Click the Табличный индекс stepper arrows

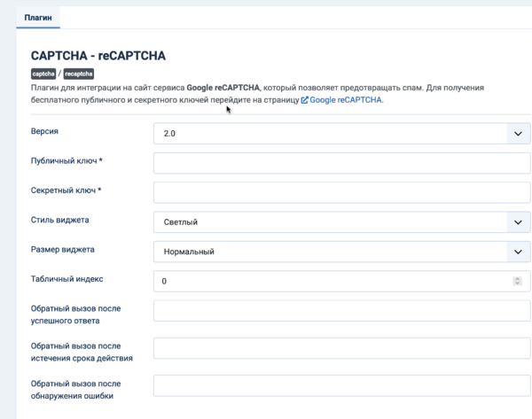coord(517,281)
